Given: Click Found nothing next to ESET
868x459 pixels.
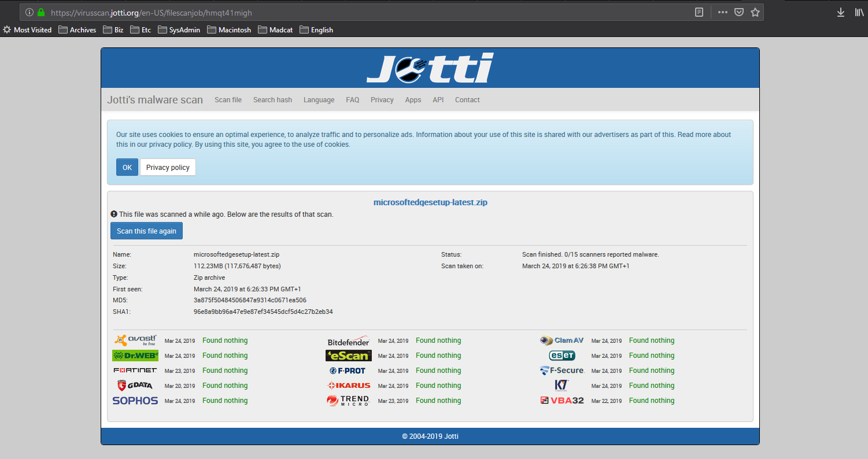Looking at the screenshot, I should pos(652,356).
